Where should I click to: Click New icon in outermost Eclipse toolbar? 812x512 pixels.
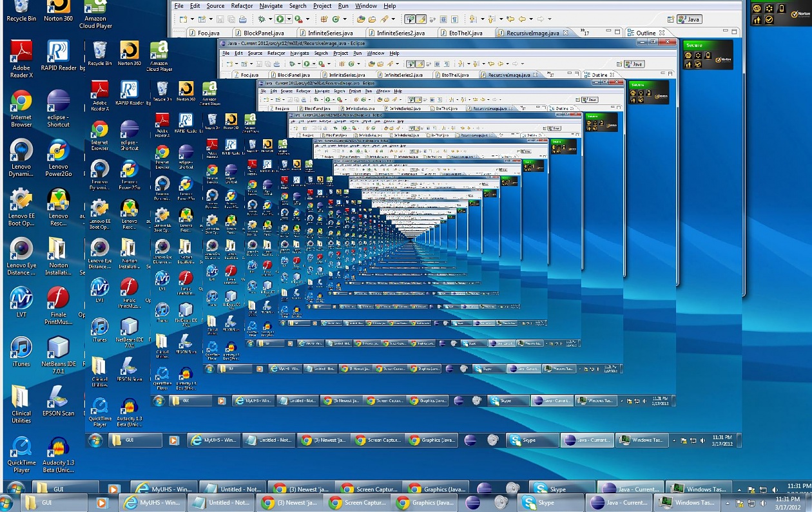[183, 19]
